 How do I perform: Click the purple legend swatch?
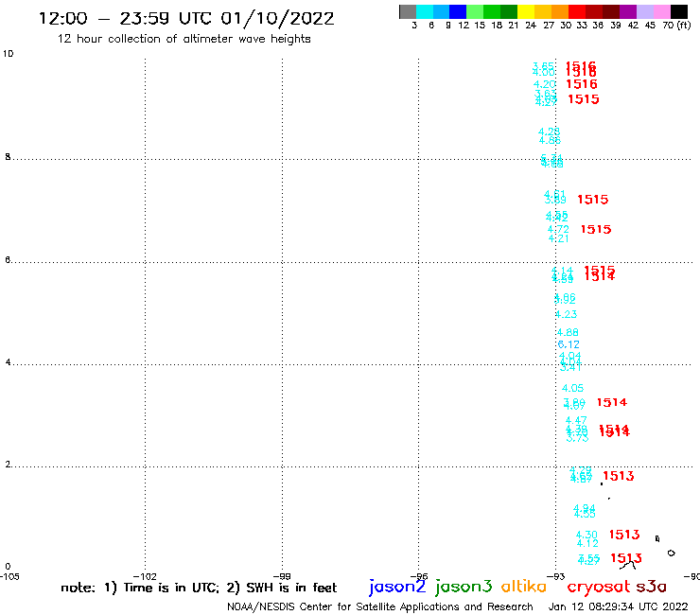628,11
